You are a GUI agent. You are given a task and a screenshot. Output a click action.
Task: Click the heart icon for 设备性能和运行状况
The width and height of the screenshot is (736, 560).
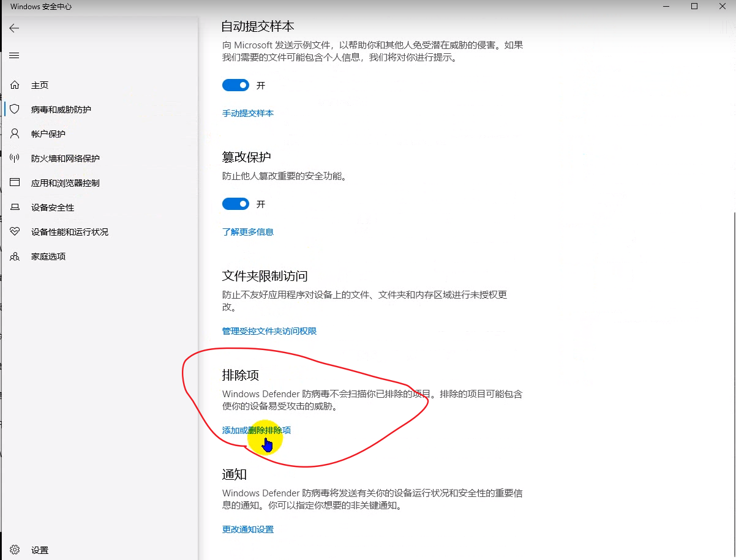tap(15, 232)
